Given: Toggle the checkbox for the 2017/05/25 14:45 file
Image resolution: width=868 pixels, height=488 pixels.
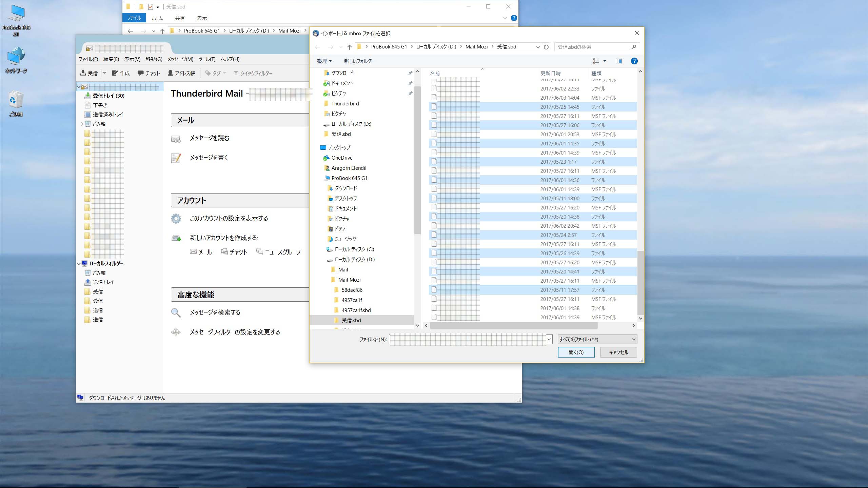Looking at the screenshot, I should (x=434, y=107).
